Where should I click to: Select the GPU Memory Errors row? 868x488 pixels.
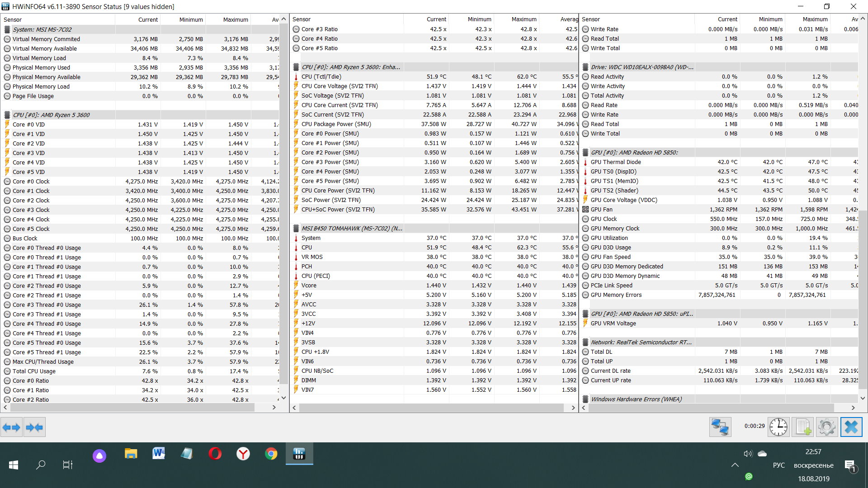616,295
